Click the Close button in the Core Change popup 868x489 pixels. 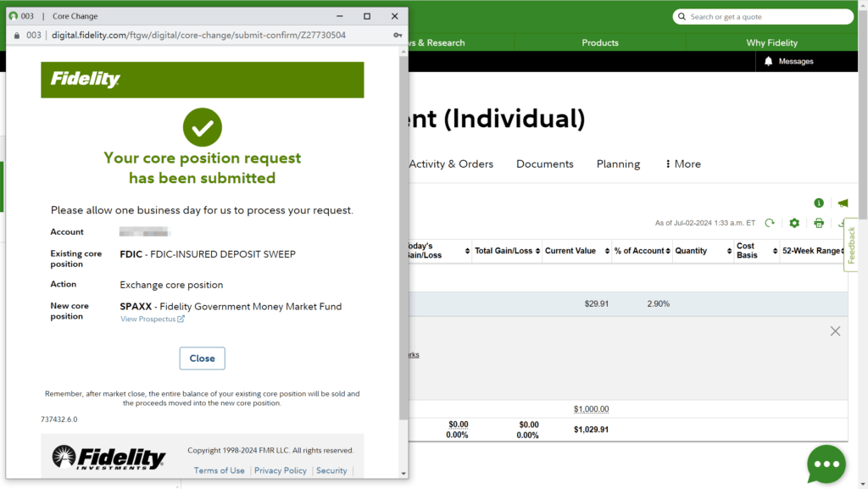pyautogui.click(x=202, y=358)
